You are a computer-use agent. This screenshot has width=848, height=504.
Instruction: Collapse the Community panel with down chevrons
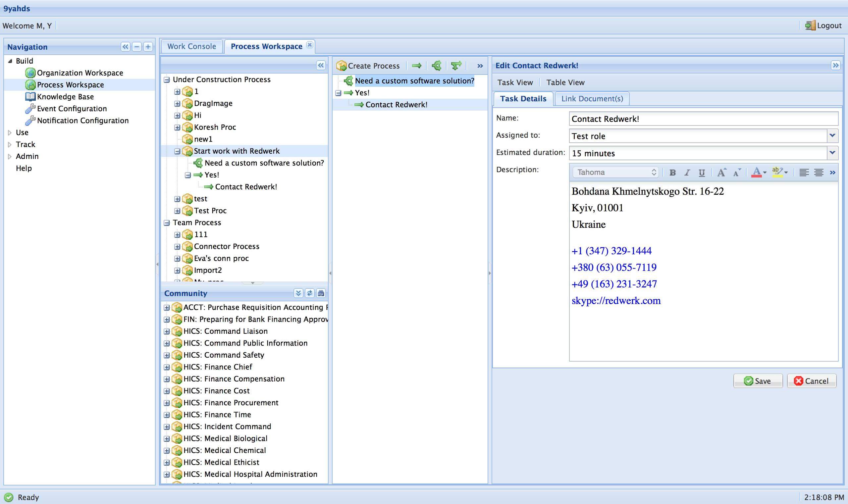click(298, 293)
